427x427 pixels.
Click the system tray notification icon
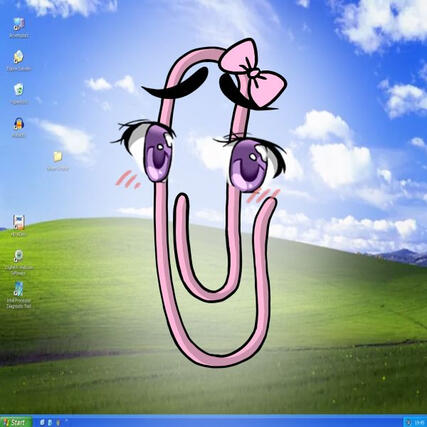pos(409,422)
